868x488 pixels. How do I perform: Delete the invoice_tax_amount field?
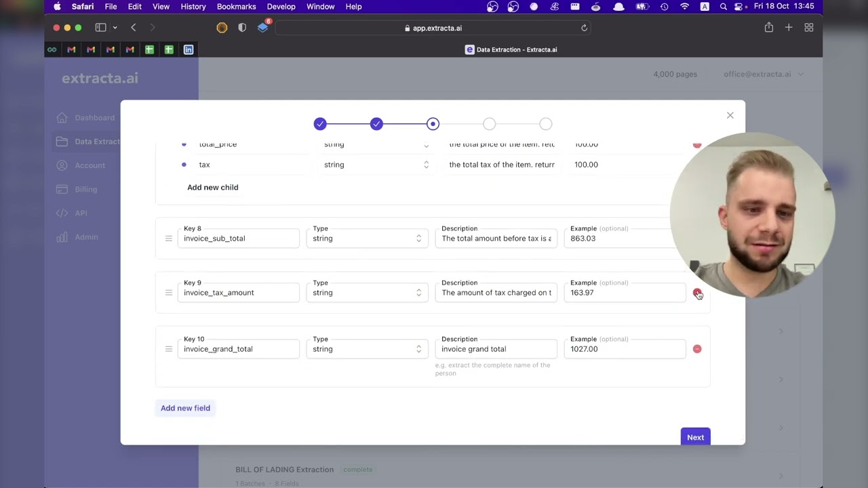697,293
